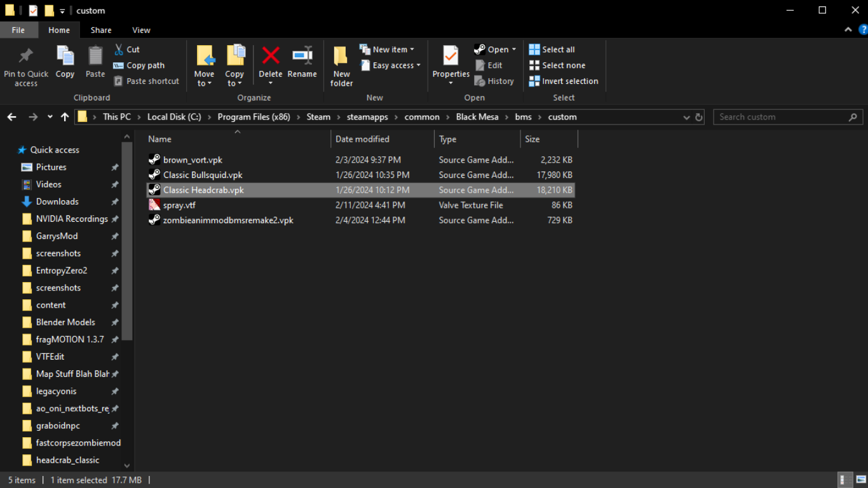Pin the folder to Quick access
The height and width of the screenshot is (488, 868).
tap(26, 66)
